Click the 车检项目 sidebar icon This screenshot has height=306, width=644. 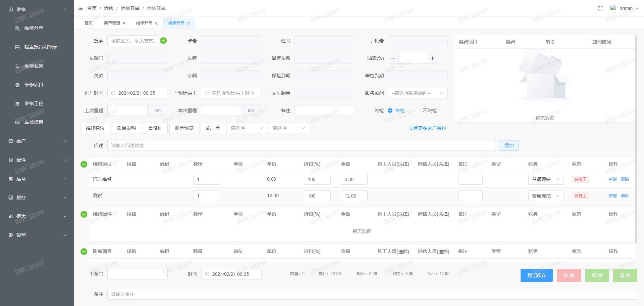coord(17,123)
